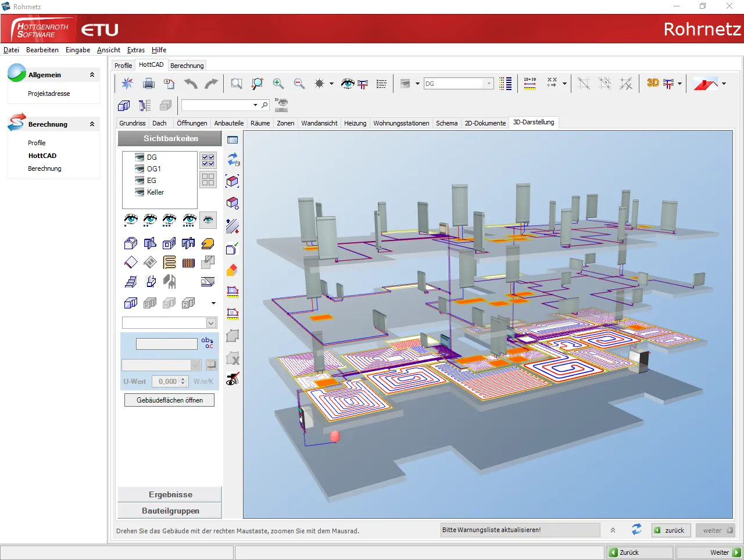The width and height of the screenshot is (744, 560).
Task: Click the red roof icon
Action: pyautogui.click(x=706, y=84)
